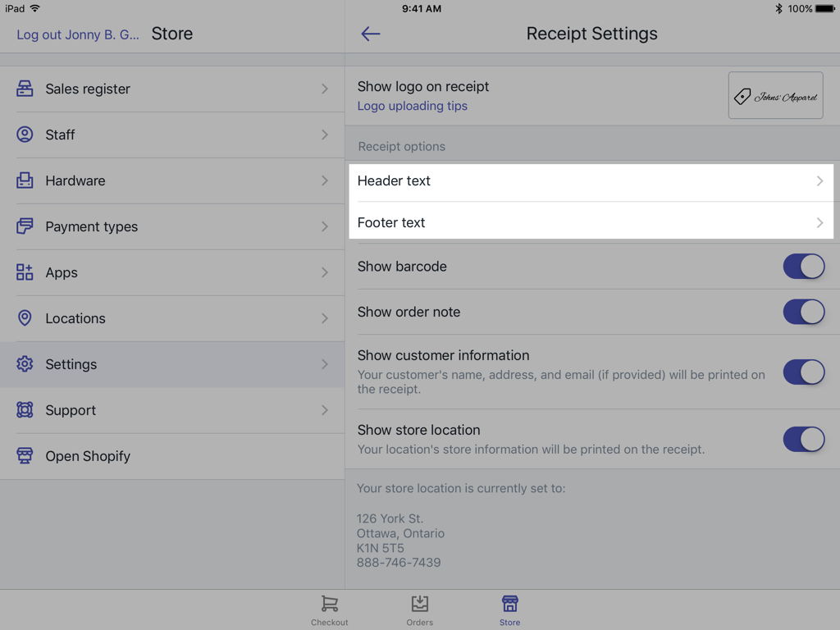This screenshot has height=630, width=840.
Task: Expand the Settings row chevron
Action: pos(325,364)
